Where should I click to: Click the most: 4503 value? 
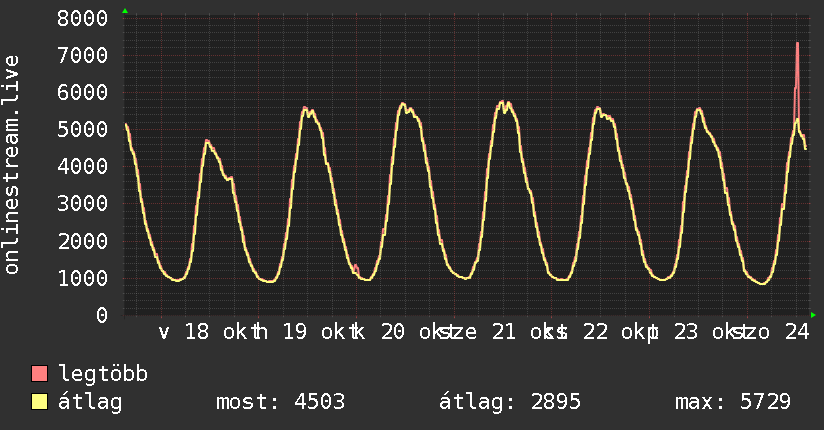(281, 402)
